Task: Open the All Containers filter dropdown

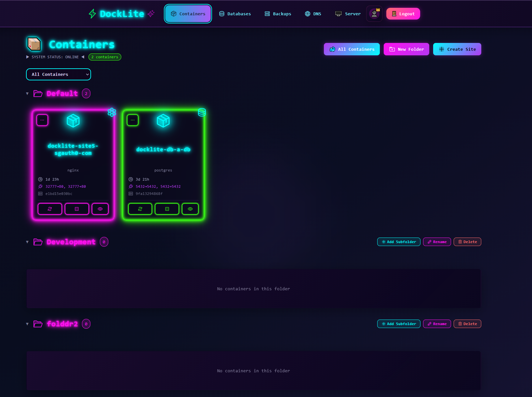Action: click(x=59, y=74)
